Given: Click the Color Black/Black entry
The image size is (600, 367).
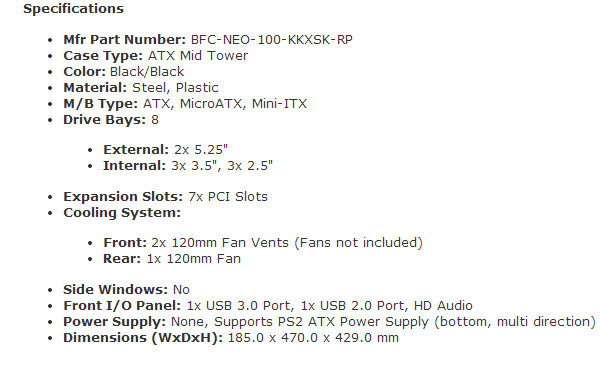Looking at the screenshot, I should pyautogui.click(x=124, y=72).
